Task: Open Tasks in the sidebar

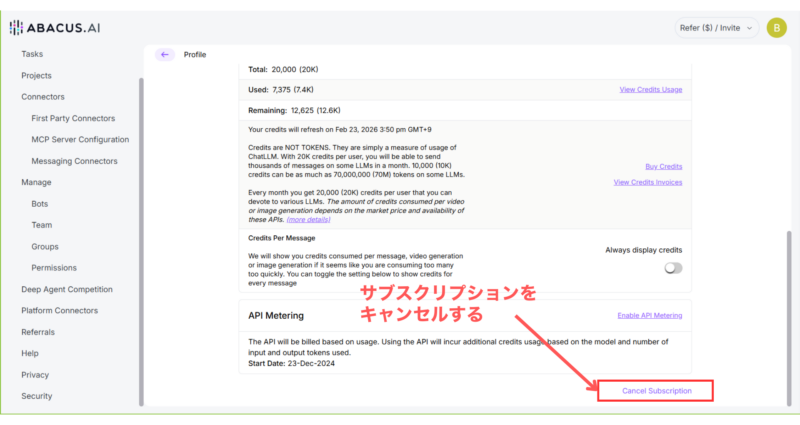Action: 32,54
